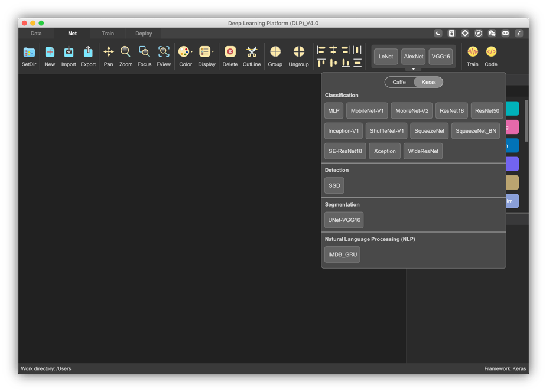The height and width of the screenshot is (392, 546).
Task: Switch to the Data tab
Action: coord(35,34)
